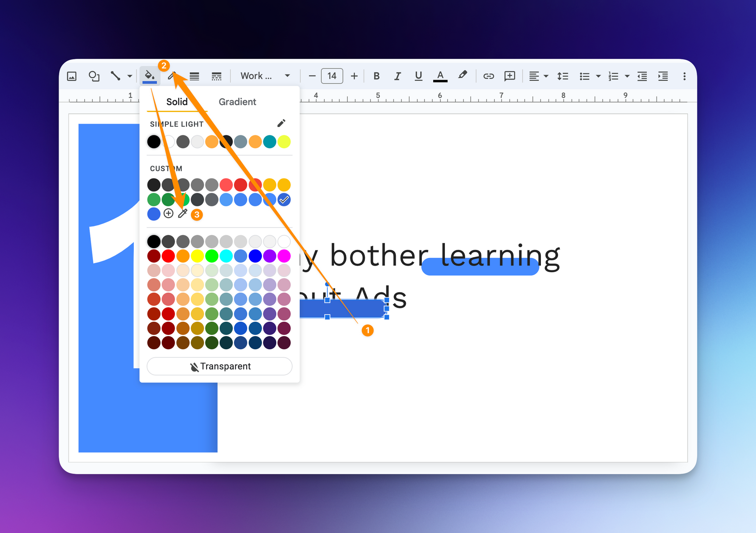
Task: Toggle underline formatting
Action: coord(418,76)
